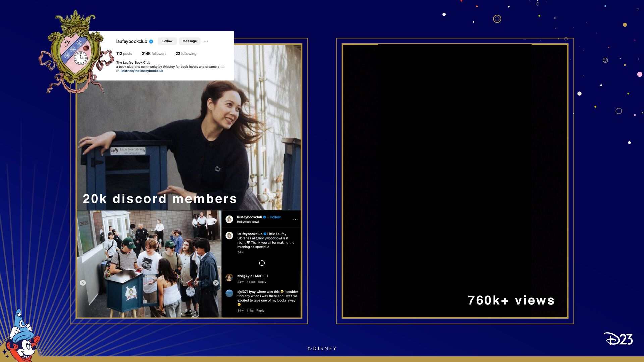View the 214K followers list
This screenshot has height=362, width=644.
pyautogui.click(x=154, y=54)
